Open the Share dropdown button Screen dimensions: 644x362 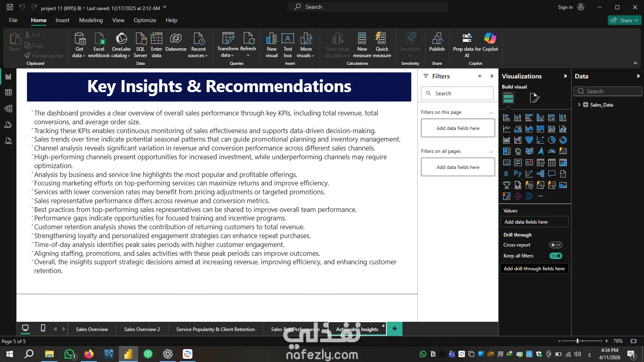click(624, 20)
